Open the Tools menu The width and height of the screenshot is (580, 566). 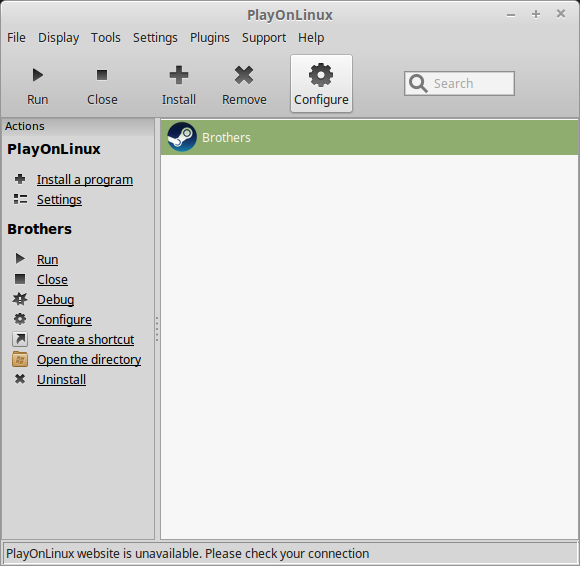point(106,38)
